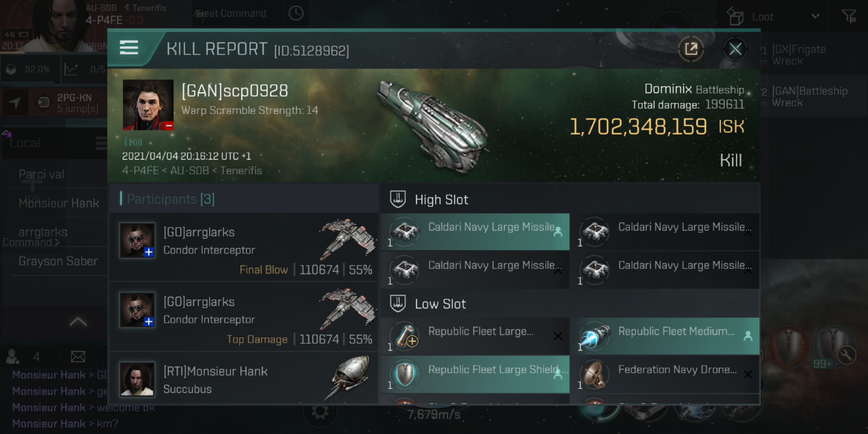Select the Participants [3] tab

(x=171, y=199)
